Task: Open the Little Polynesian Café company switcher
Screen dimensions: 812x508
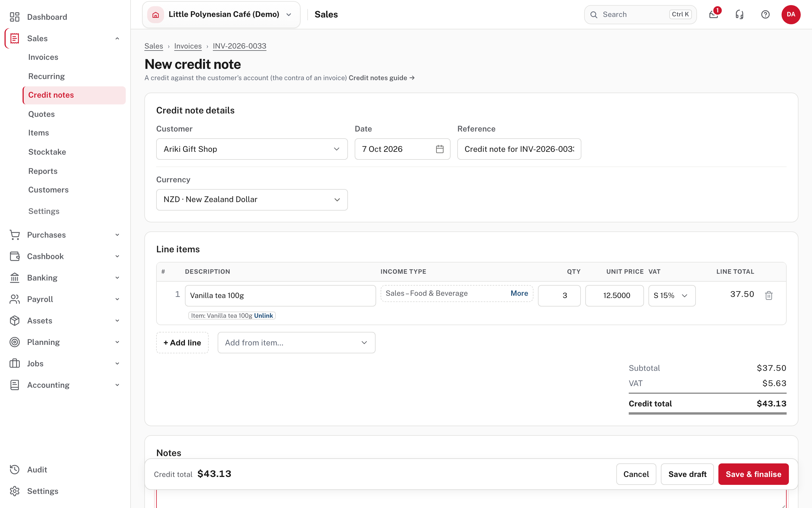Action: (x=221, y=14)
